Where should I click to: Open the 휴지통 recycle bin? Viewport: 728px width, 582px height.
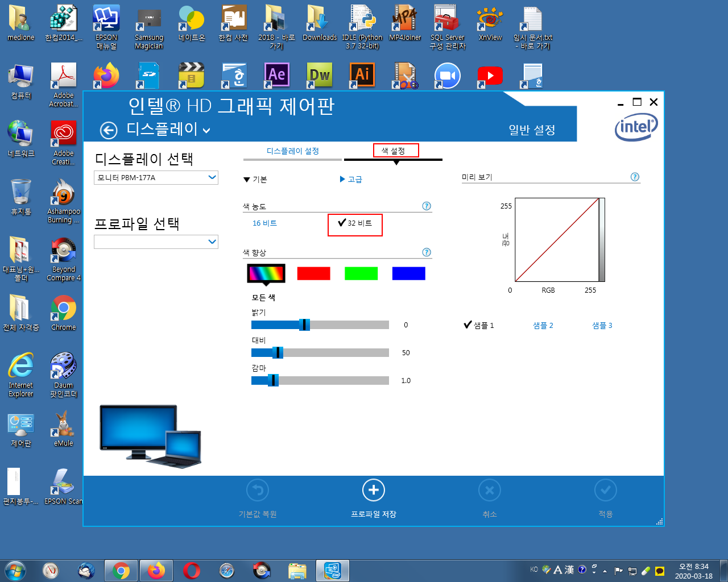[x=21, y=197]
